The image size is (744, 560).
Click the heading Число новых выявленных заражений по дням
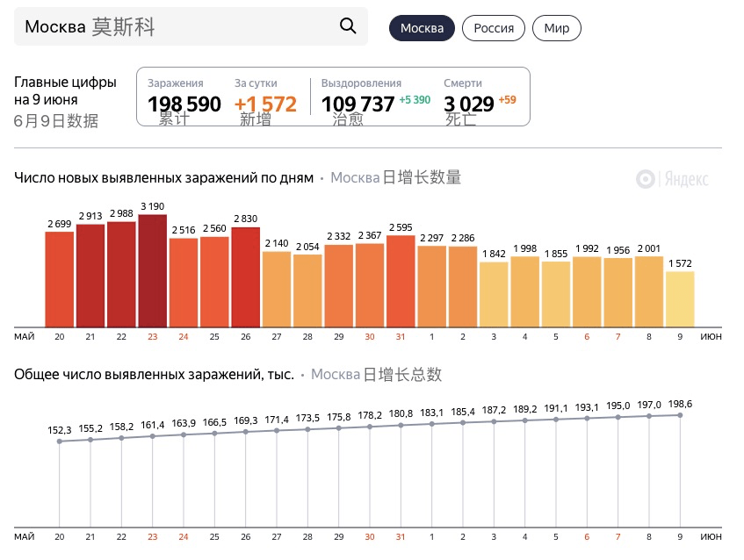pos(163,178)
